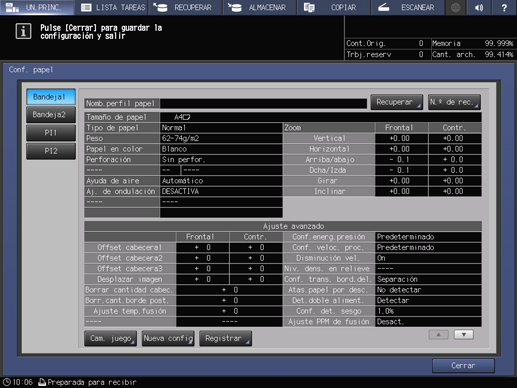Image resolution: width=517 pixels, height=388 pixels.
Task: Click the speaker sound icon
Action: coord(479,7)
